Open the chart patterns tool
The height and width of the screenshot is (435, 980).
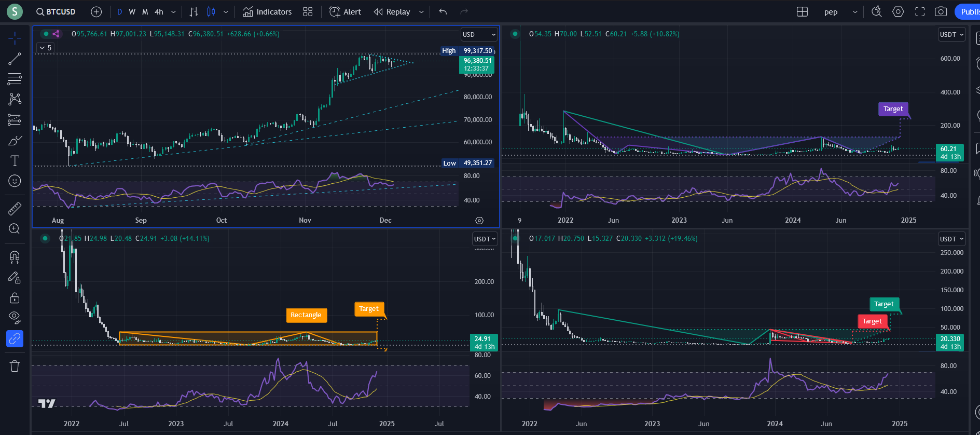click(15, 99)
